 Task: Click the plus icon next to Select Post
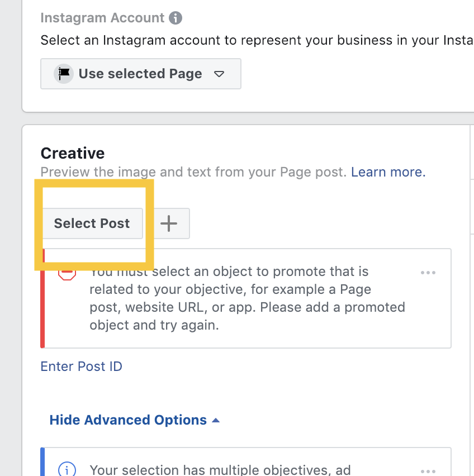click(x=169, y=223)
